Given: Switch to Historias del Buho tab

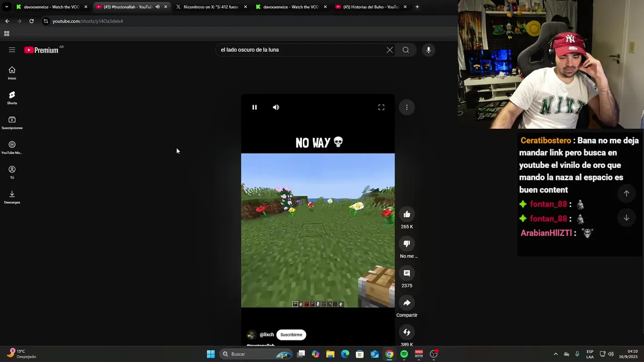Looking at the screenshot, I should coord(371,7).
